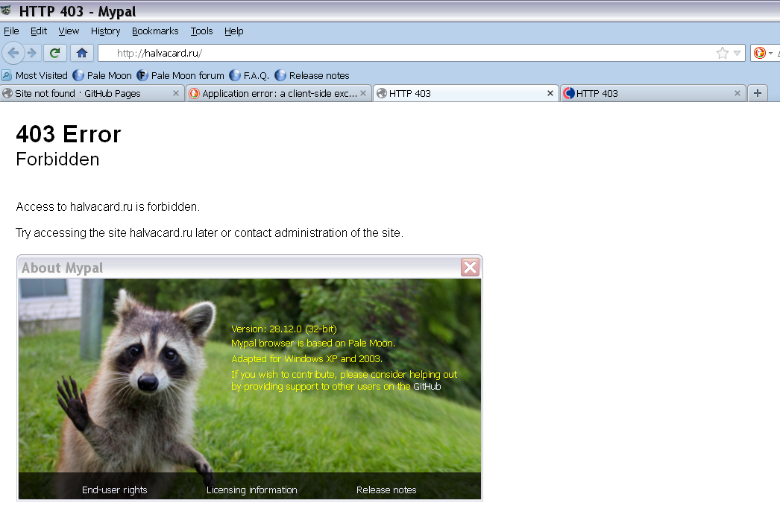The width and height of the screenshot is (780, 532).
Task: Go back with the Back arrow button
Action: tap(13, 53)
